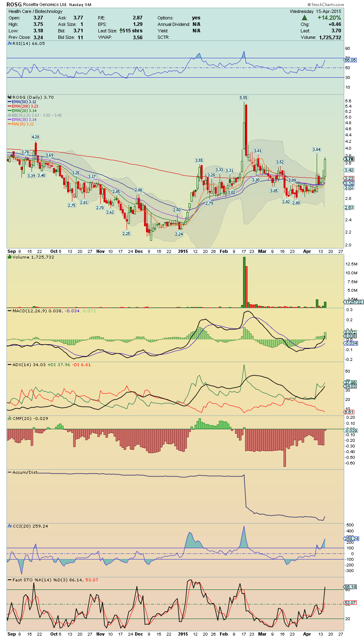Click the ADX(14) panel icon
The height and width of the screenshot is (638, 364).
[x=10, y=365]
